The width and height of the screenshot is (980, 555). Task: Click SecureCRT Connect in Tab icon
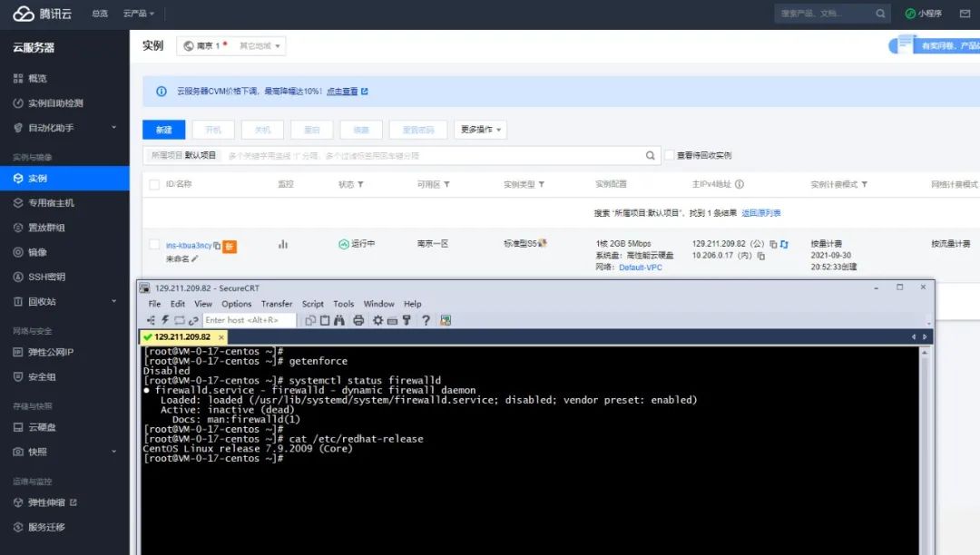point(180,320)
